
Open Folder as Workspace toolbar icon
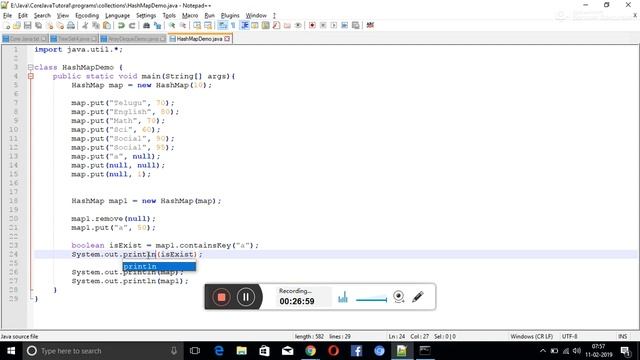click(x=287, y=25)
